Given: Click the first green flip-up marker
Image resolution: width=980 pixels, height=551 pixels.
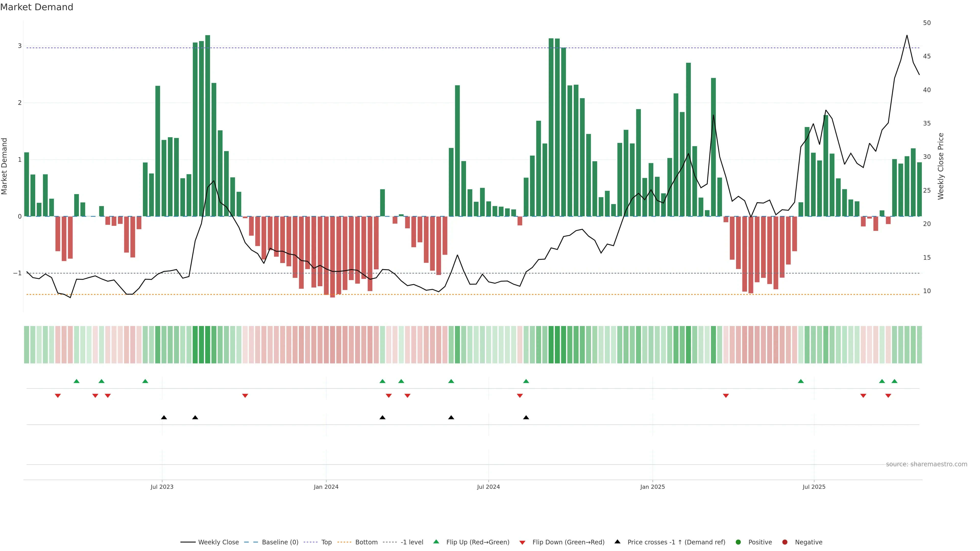Looking at the screenshot, I should 77,381.
